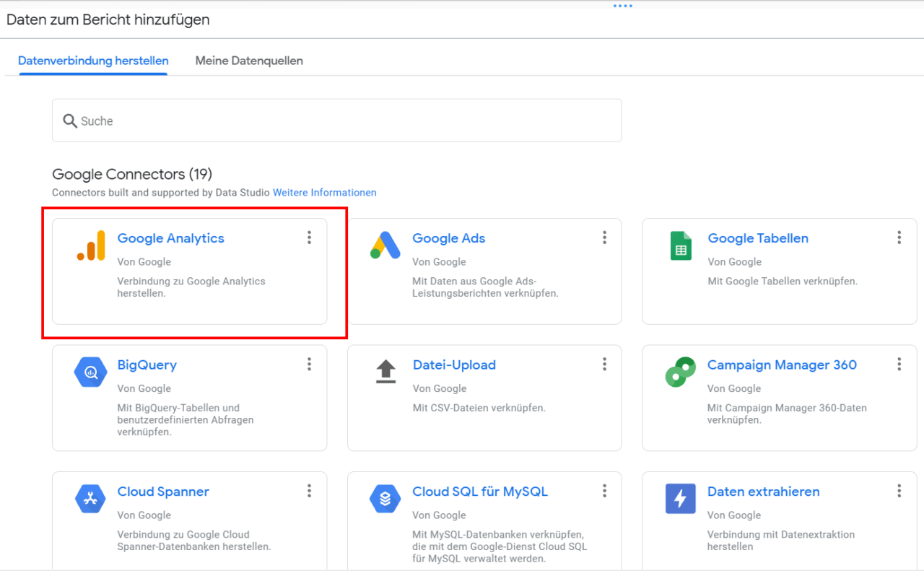Open the Campaign Manager 360 card menu
Image resolution: width=924 pixels, height=576 pixels.
(899, 364)
